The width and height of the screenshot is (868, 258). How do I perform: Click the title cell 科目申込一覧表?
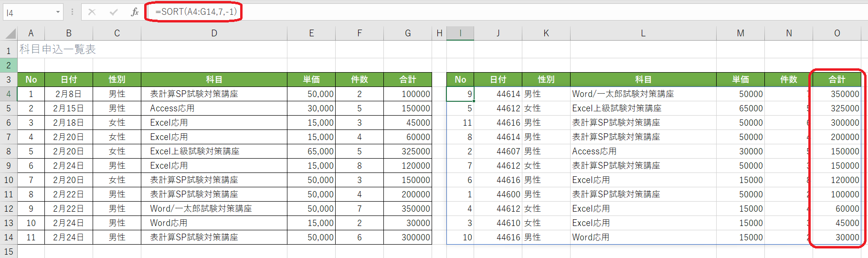click(57, 50)
